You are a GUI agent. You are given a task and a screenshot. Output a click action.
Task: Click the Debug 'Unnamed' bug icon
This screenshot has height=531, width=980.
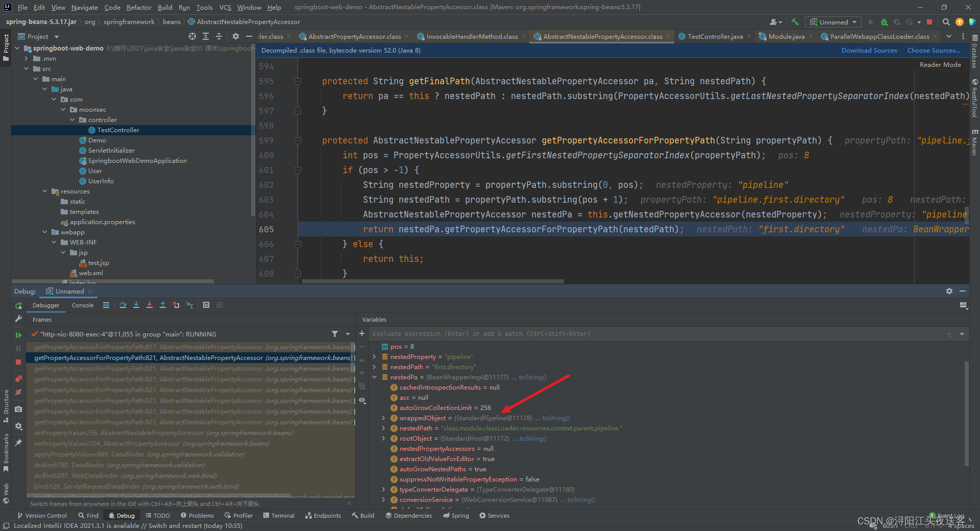[885, 22]
